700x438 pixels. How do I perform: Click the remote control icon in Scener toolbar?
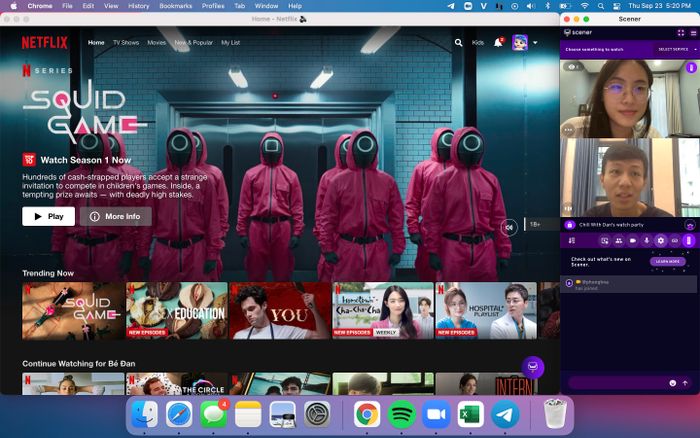(x=689, y=241)
